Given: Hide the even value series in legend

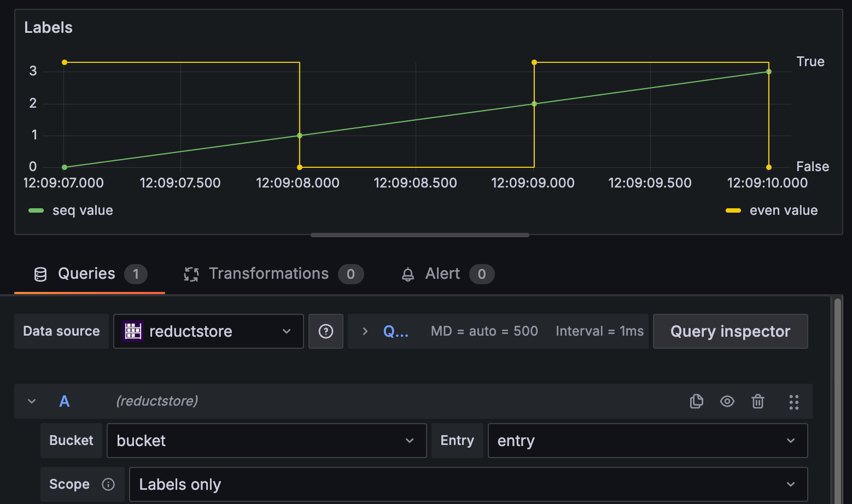Looking at the screenshot, I should point(784,210).
